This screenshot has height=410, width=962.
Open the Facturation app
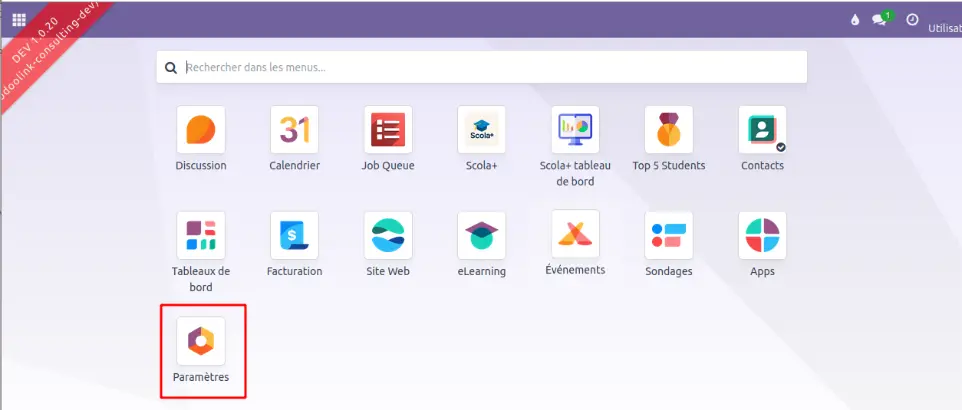pyautogui.click(x=294, y=234)
